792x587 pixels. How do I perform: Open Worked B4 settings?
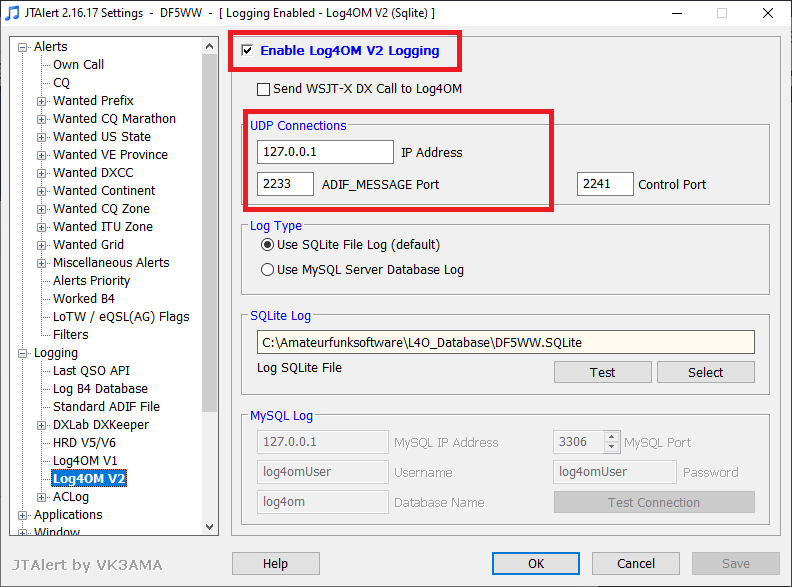point(84,299)
